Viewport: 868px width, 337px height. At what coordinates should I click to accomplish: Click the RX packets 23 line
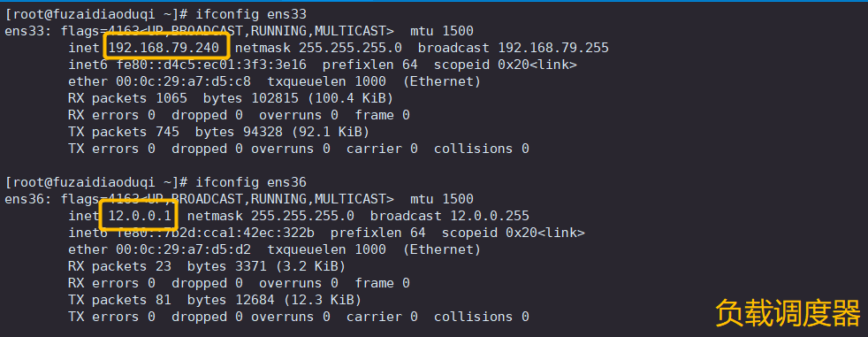click(x=207, y=266)
